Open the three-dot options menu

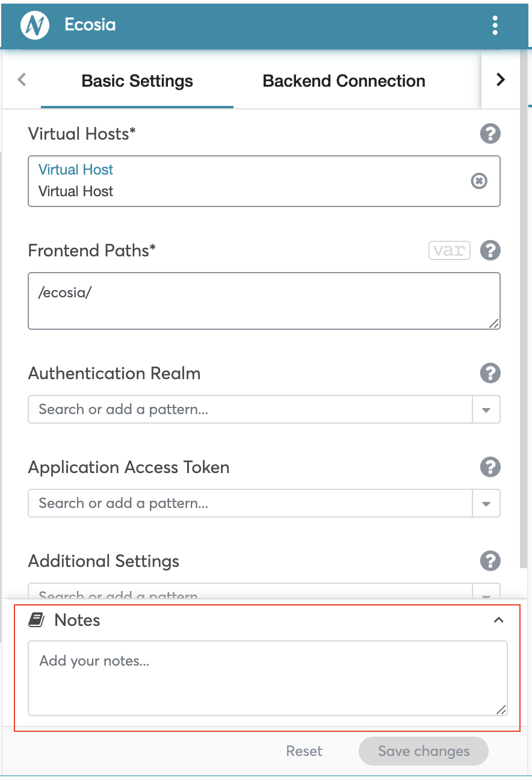tap(495, 25)
